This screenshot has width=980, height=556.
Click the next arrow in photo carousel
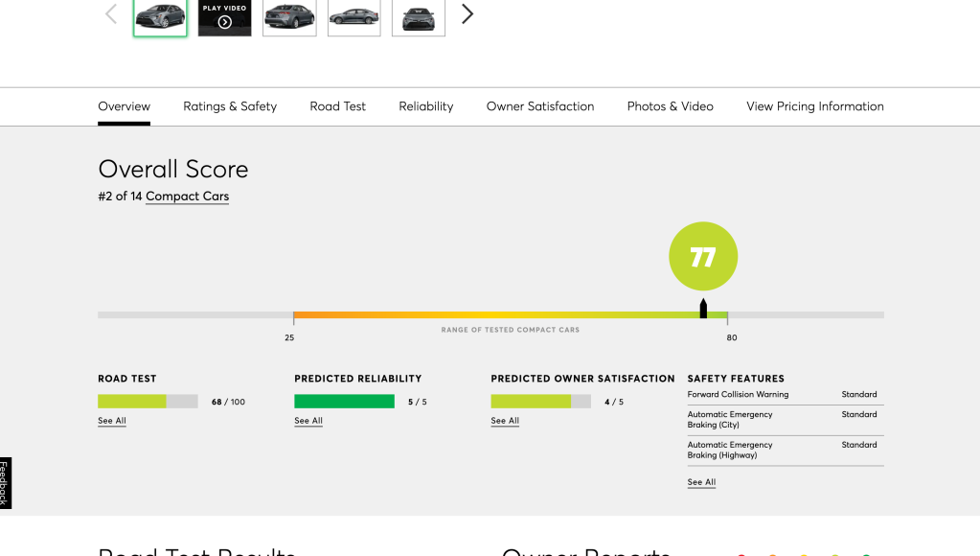[467, 14]
